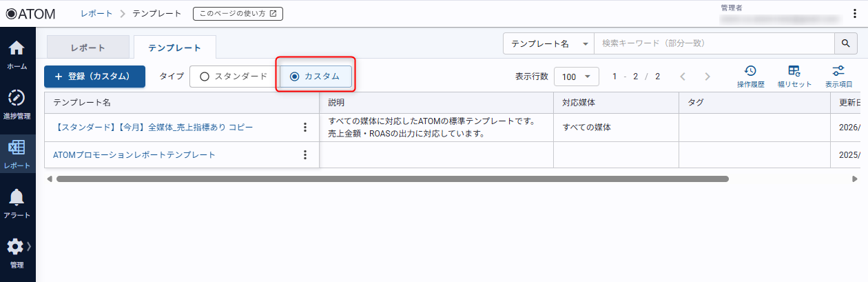This screenshot has height=282, width=868.
Task: Open 操作履歴 history icon
Action: click(750, 77)
